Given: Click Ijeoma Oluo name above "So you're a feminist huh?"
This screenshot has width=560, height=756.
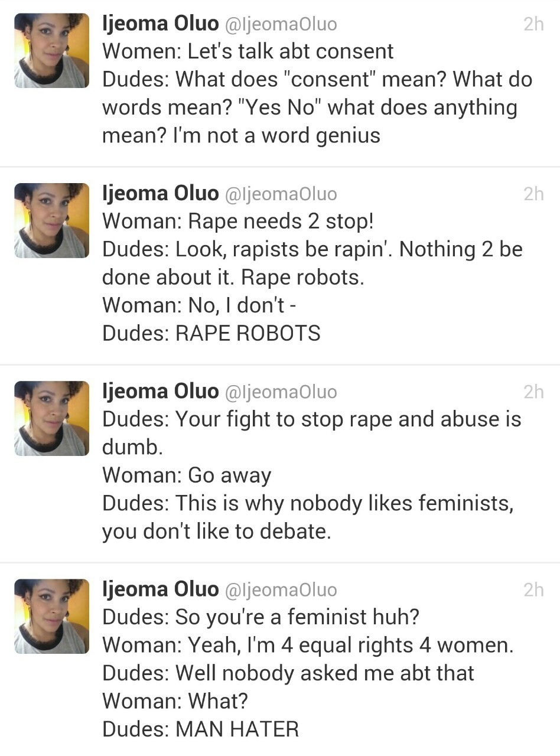Looking at the screenshot, I should pos(160,589).
